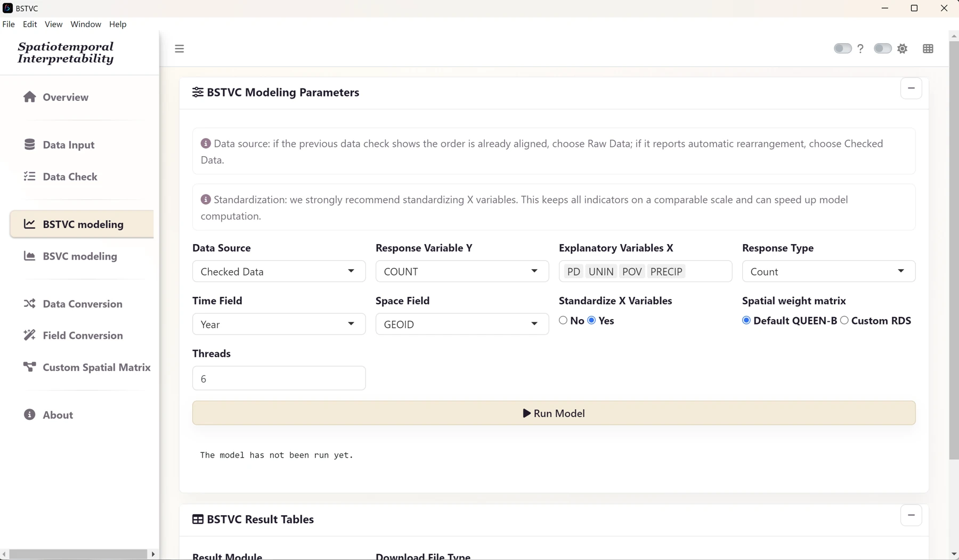Click the sidebar horizontal scrollbar right arrow

pyautogui.click(x=153, y=554)
